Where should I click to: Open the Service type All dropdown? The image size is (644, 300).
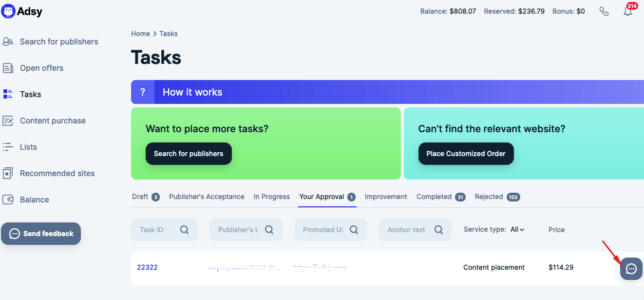pos(517,229)
